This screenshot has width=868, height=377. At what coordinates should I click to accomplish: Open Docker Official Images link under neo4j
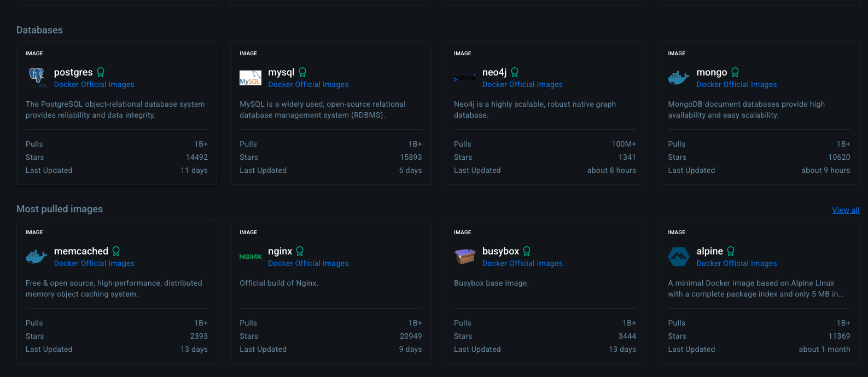(522, 84)
